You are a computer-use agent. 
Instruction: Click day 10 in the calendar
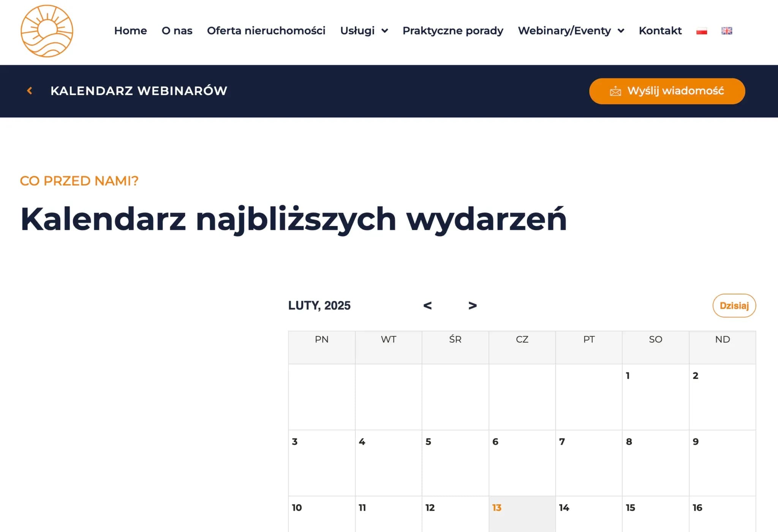point(322,514)
